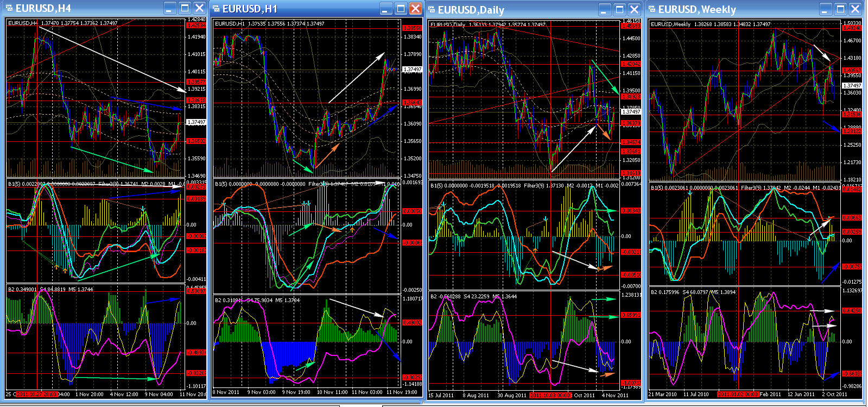The width and height of the screenshot is (868, 407).
Task: Open the EURUSD,H4 window system menu icon
Action: tap(9, 8)
